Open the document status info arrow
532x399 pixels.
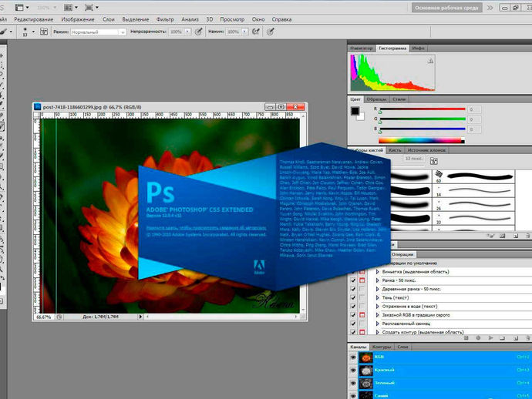[140, 317]
